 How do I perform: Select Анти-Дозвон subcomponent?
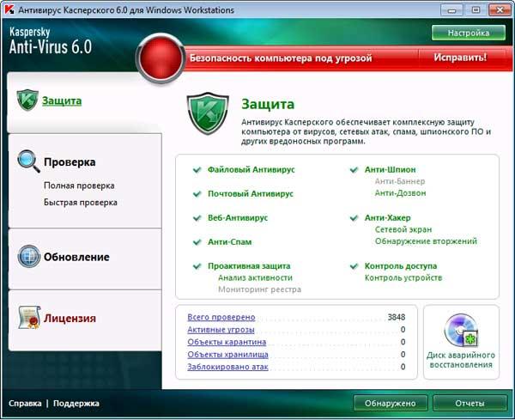[400, 193]
